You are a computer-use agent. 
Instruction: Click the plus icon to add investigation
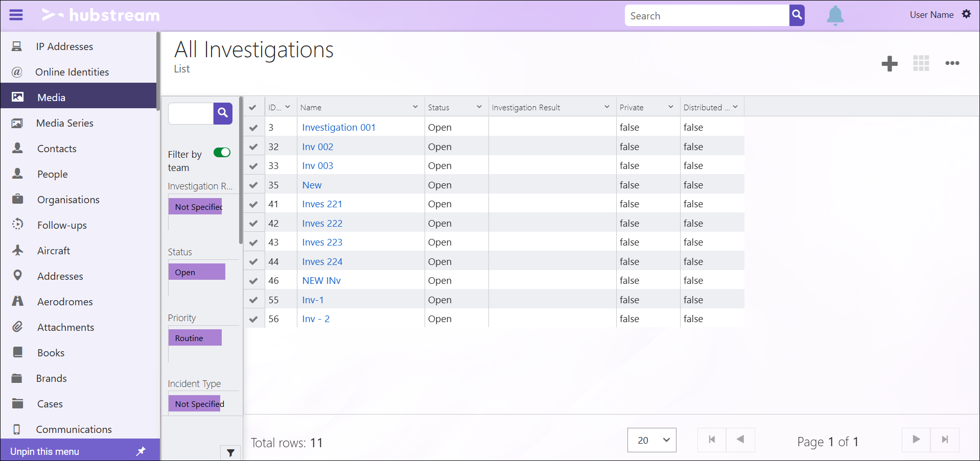(890, 63)
